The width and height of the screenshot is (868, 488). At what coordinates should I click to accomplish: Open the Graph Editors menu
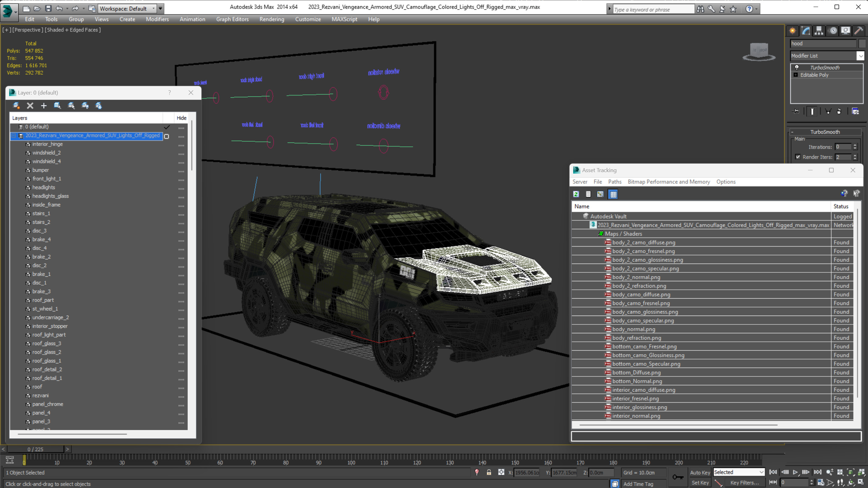232,19
